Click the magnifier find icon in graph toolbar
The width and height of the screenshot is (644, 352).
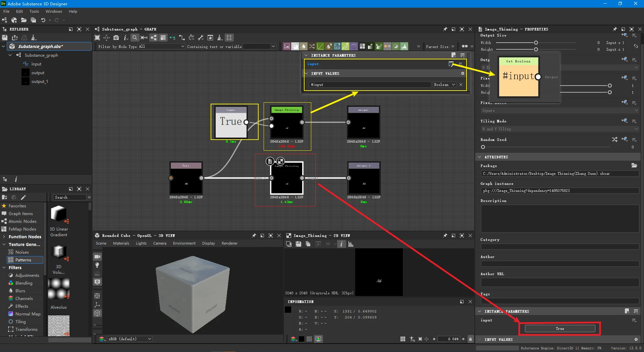(x=135, y=38)
